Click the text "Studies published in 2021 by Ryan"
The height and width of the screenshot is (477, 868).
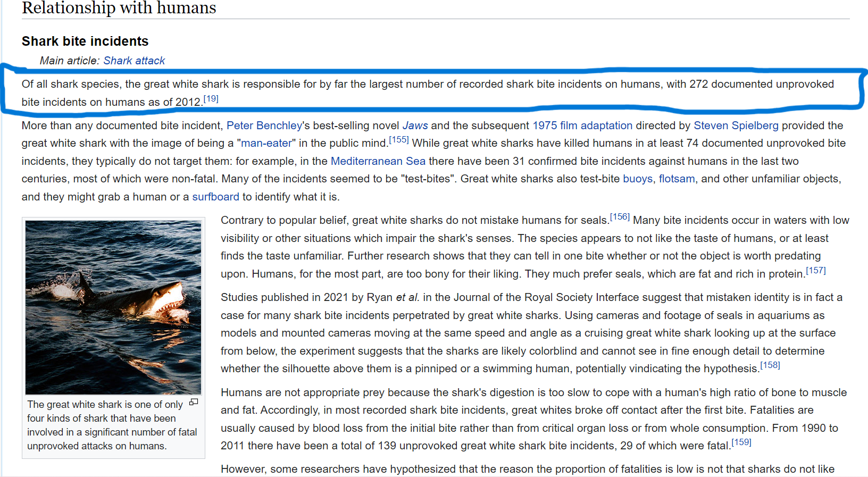tap(307, 297)
